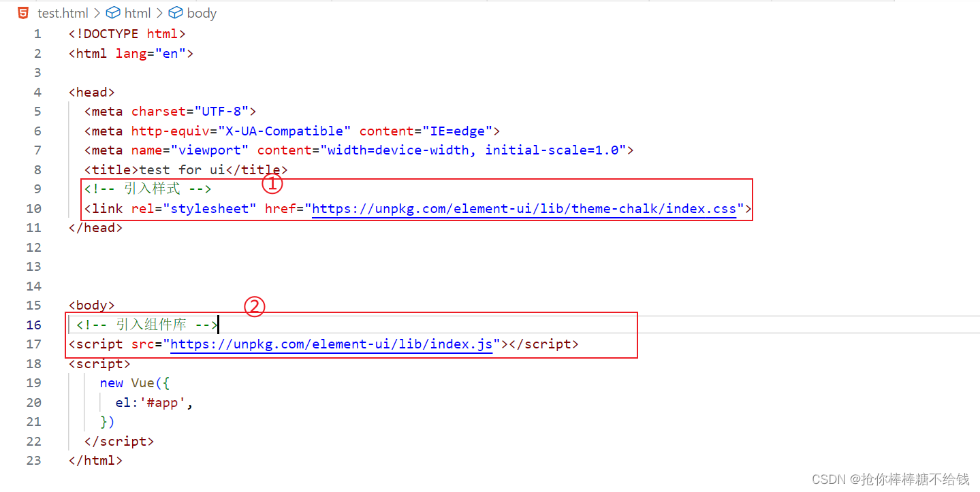980x492 pixels.
Task: Click the 'new Vue({' code
Action: [x=135, y=383]
